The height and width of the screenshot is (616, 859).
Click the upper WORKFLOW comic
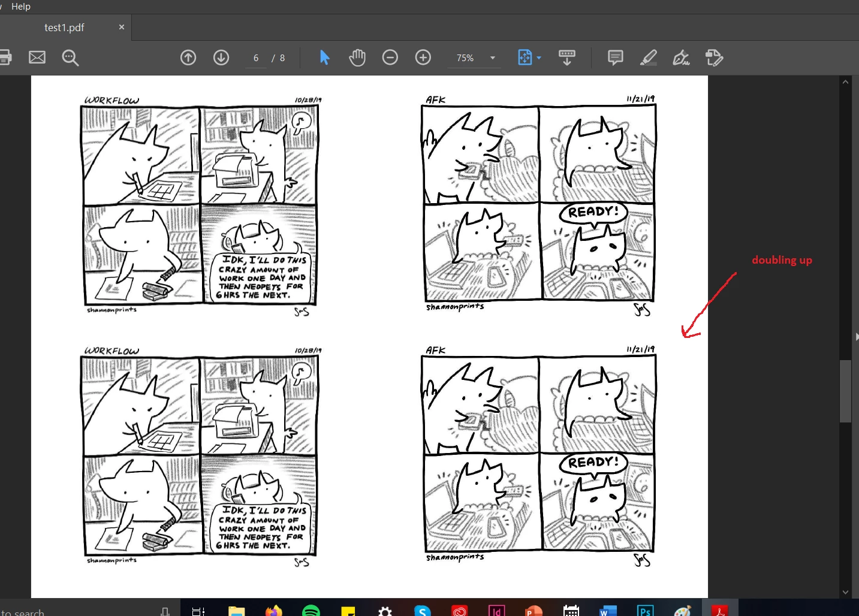(x=200, y=206)
